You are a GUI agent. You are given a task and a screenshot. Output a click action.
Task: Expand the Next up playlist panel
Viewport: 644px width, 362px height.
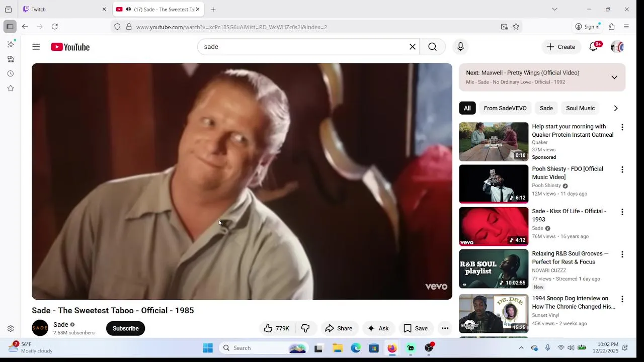(x=614, y=77)
